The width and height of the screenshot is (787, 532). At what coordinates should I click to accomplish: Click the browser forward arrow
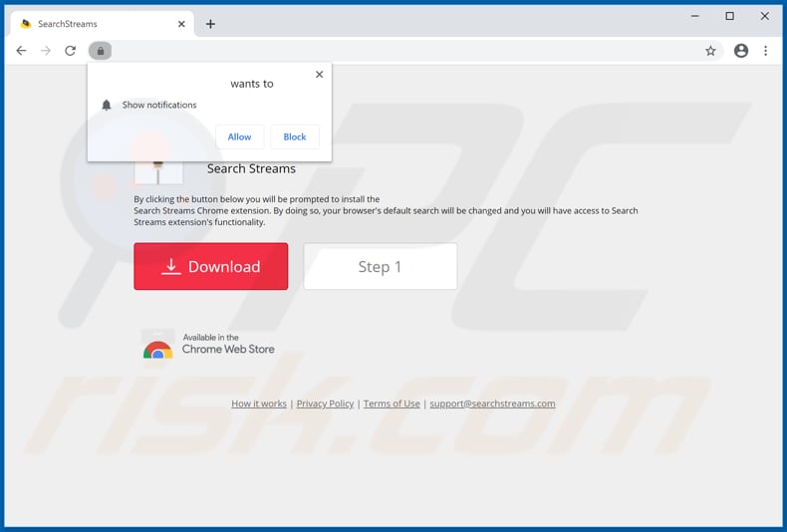tap(46, 51)
